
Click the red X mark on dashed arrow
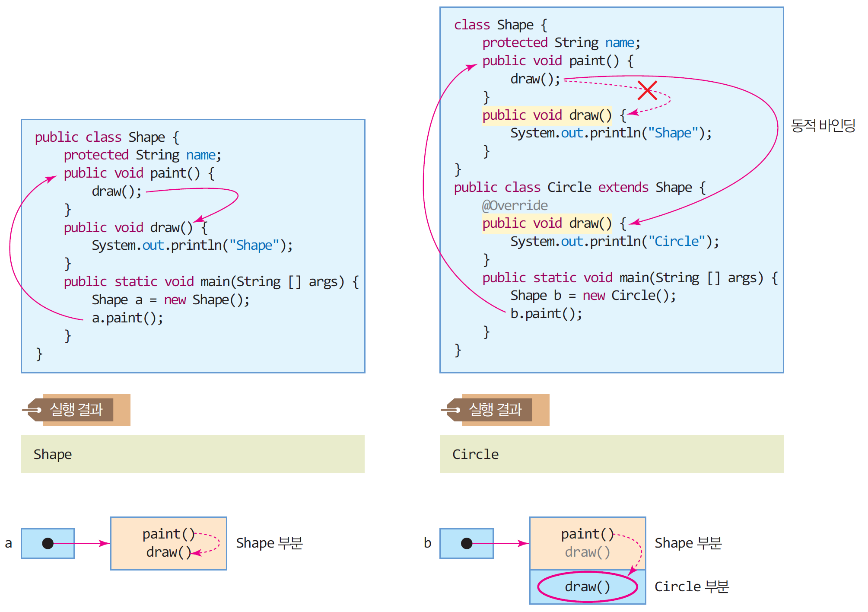pyautogui.click(x=647, y=90)
